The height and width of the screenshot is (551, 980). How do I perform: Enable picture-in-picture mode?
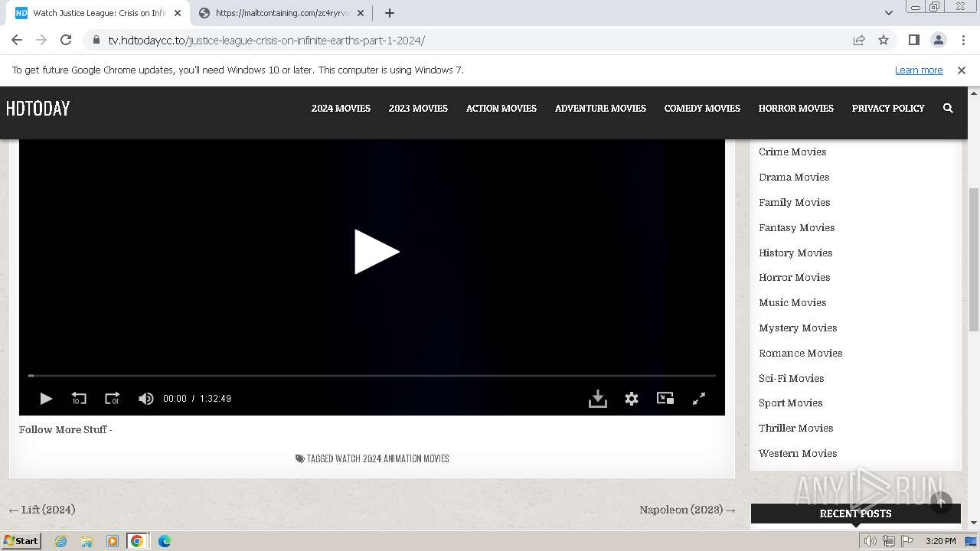[x=665, y=398]
